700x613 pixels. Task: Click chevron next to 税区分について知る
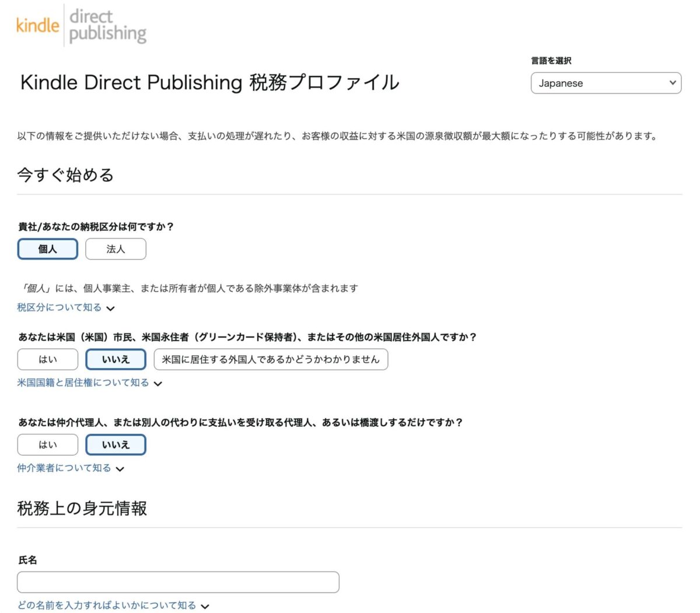tap(111, 309)
